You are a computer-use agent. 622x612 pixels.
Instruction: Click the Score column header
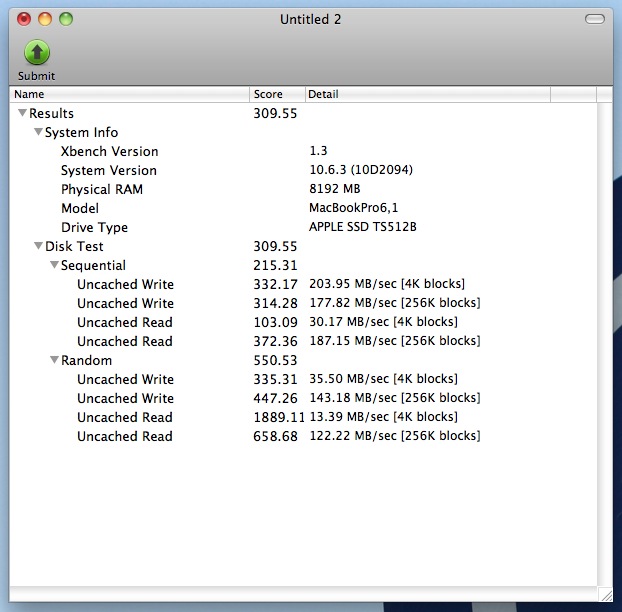point(278,94)
